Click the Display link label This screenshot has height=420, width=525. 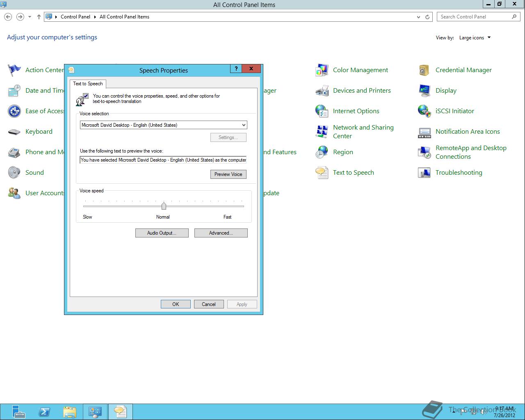point(446,91)
